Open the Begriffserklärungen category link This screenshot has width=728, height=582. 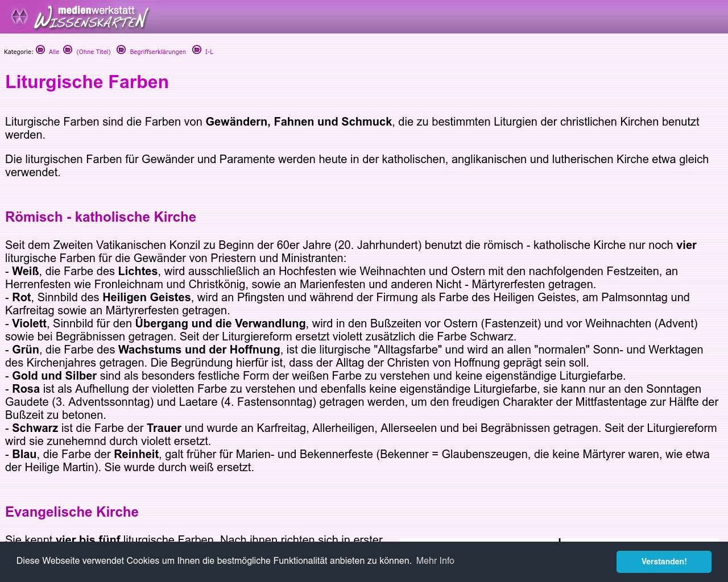point(158,52)
